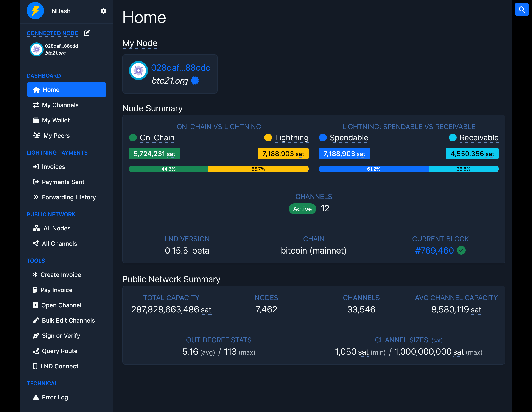Open My Channels in sidebar

click(x=60, y=105)
